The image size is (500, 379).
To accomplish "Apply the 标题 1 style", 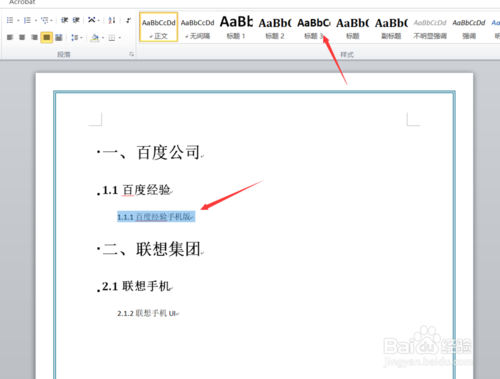I will pyautogui.click(x=236, y=27).
